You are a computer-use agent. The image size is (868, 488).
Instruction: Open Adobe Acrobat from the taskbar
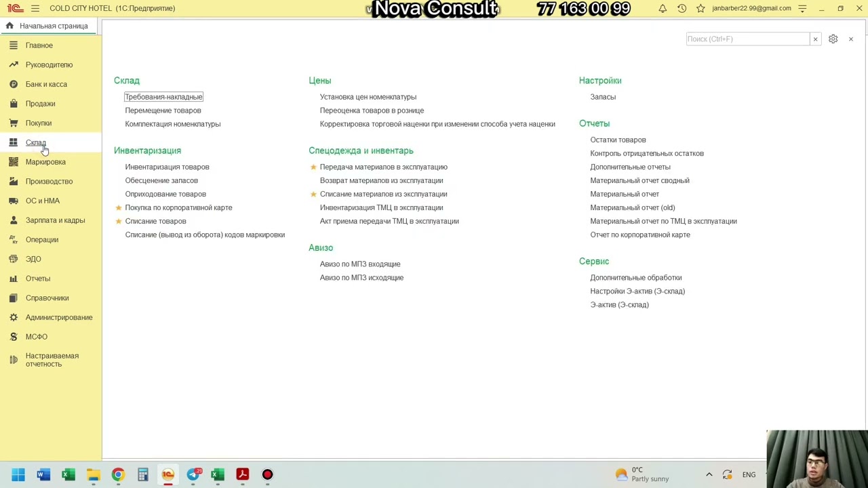[x=243, y=474]
